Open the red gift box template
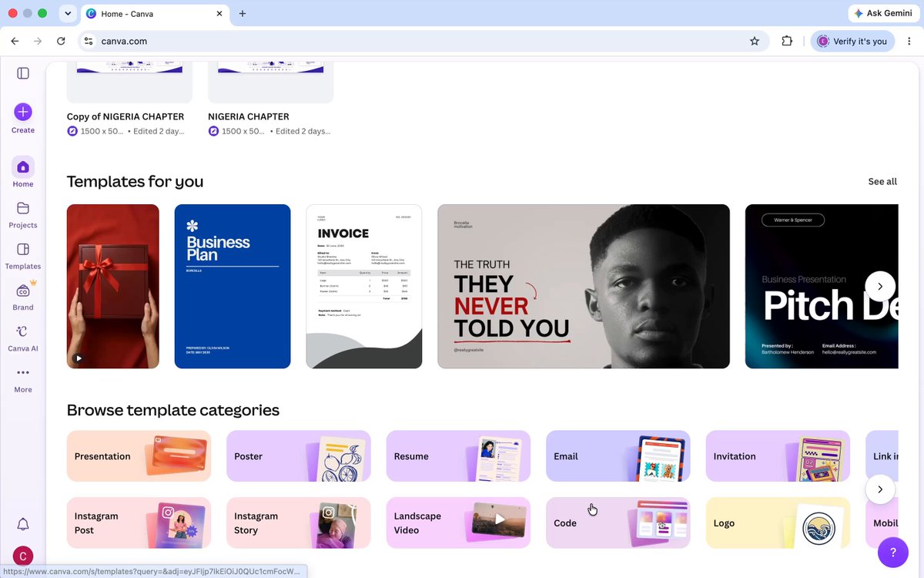 [113, 286]
